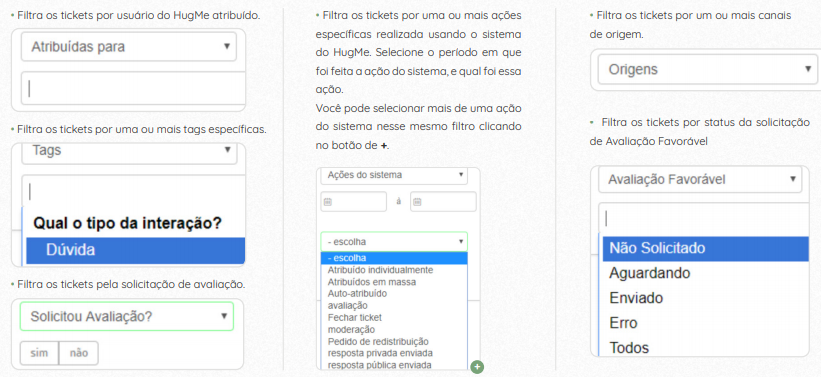Open the end date calendar field

click(x=443, y=202)
